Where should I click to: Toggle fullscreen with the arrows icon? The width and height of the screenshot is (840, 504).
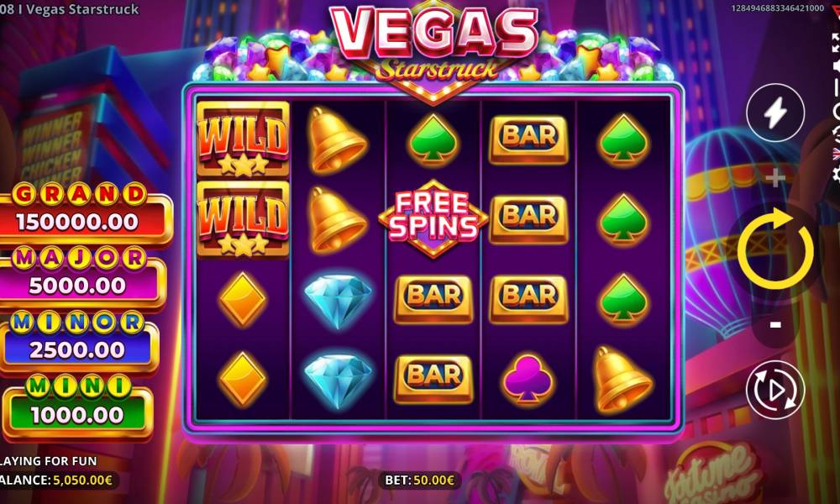pyautogui.click(x=837, y=43)
